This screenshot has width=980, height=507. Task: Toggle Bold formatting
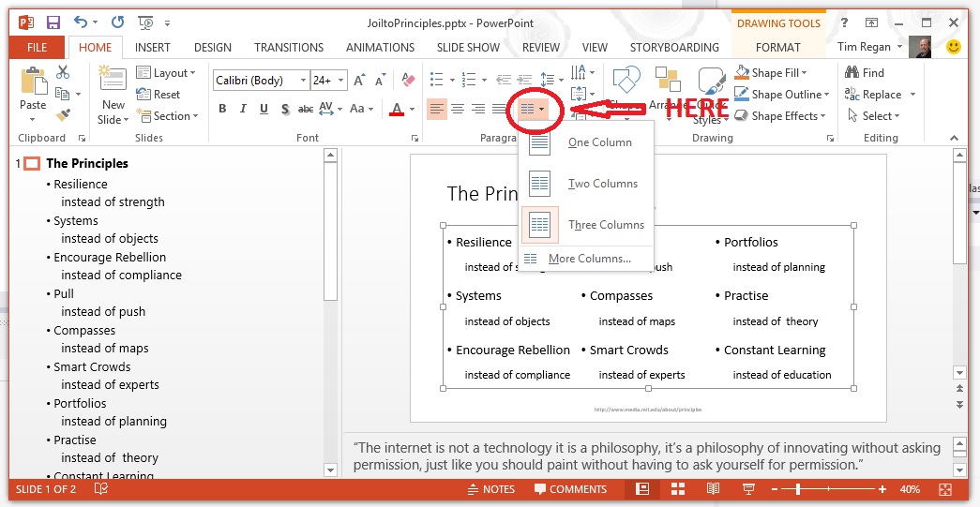(x=222, y=110)
